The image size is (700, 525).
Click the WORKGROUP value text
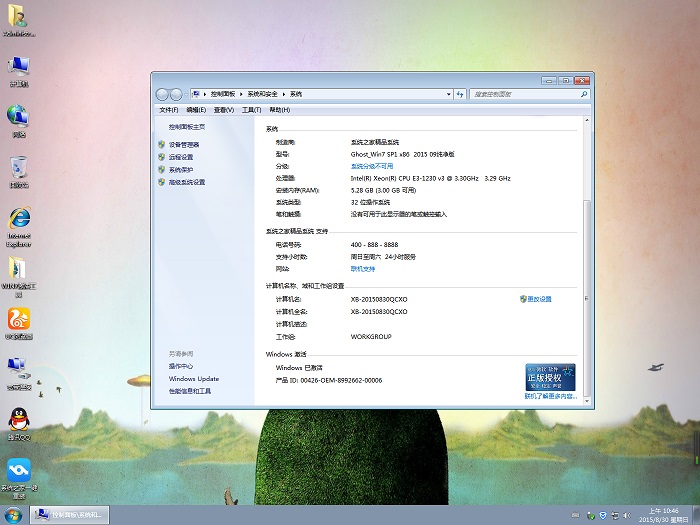371,337
